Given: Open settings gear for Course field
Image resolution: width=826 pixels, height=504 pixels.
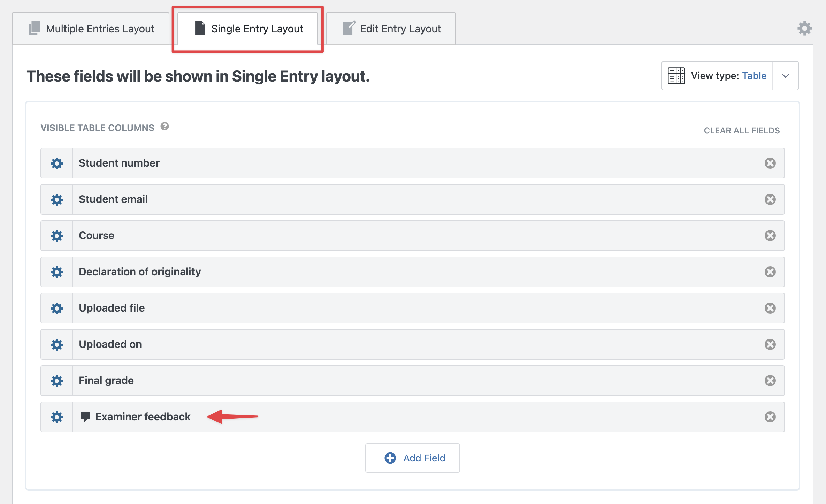Looking at the screenshot, I should pos(57,236).
